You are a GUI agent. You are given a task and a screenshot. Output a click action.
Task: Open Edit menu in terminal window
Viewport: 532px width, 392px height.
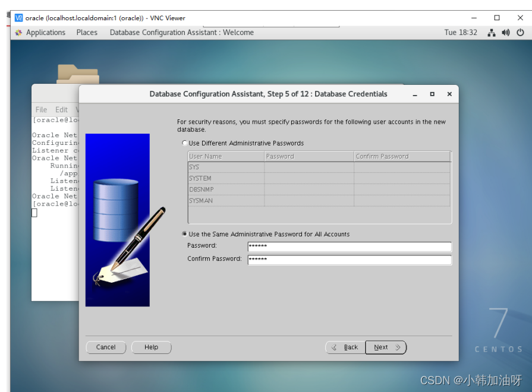pos(61,109)
